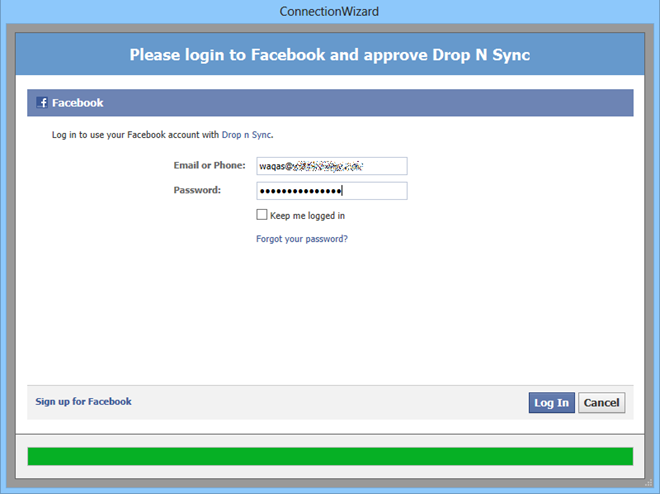Click the Password label

click(x=197, y=190)
